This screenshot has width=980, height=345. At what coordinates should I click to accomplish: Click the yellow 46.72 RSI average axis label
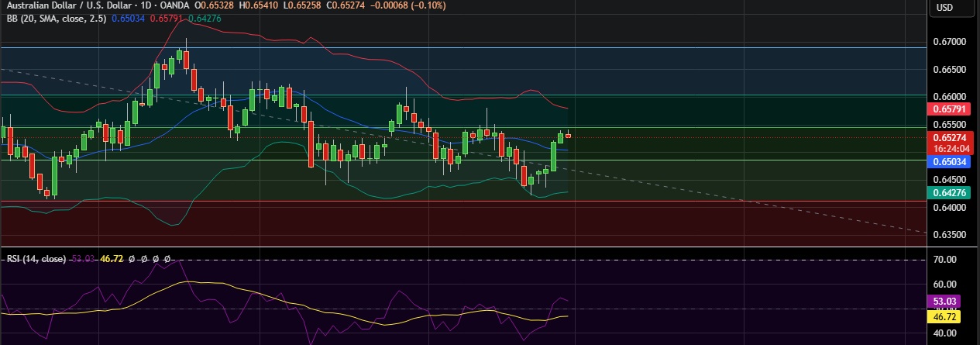945,317
